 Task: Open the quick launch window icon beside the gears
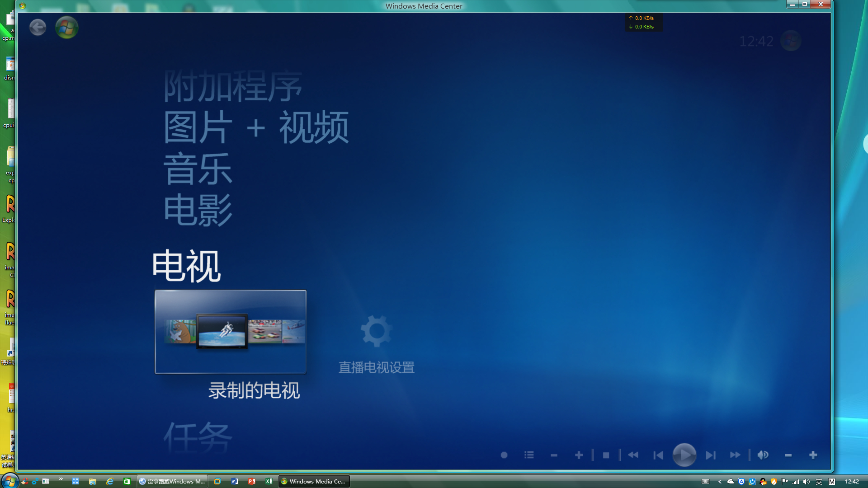[x=46, y=482]
